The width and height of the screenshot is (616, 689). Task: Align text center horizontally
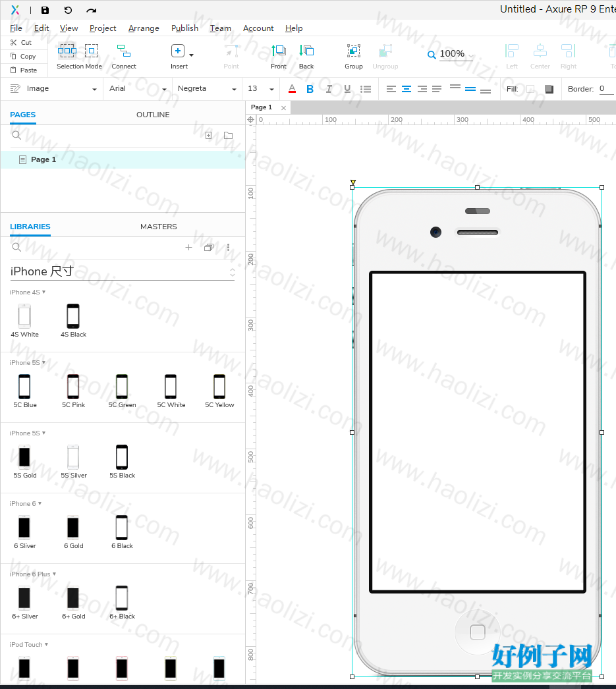406,89
